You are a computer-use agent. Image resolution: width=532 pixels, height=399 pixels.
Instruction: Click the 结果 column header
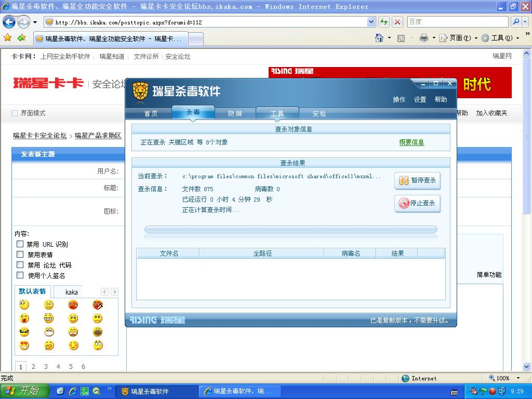click(397, 254)
